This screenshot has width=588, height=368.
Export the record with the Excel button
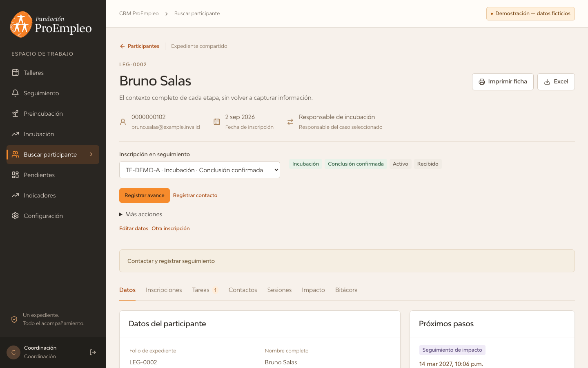[x=556, y=82]
